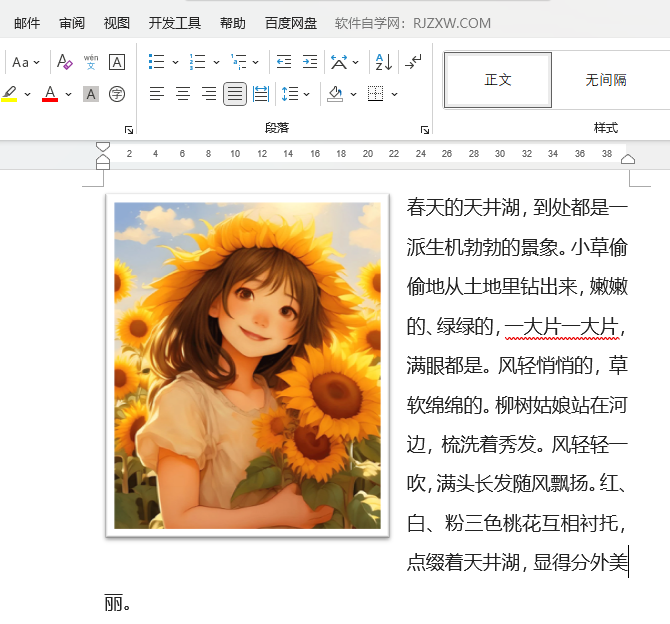Viewport: 670px width, 624px height.
Task: Expand the numbering library dropdown arrow
Action: point(216,62)
